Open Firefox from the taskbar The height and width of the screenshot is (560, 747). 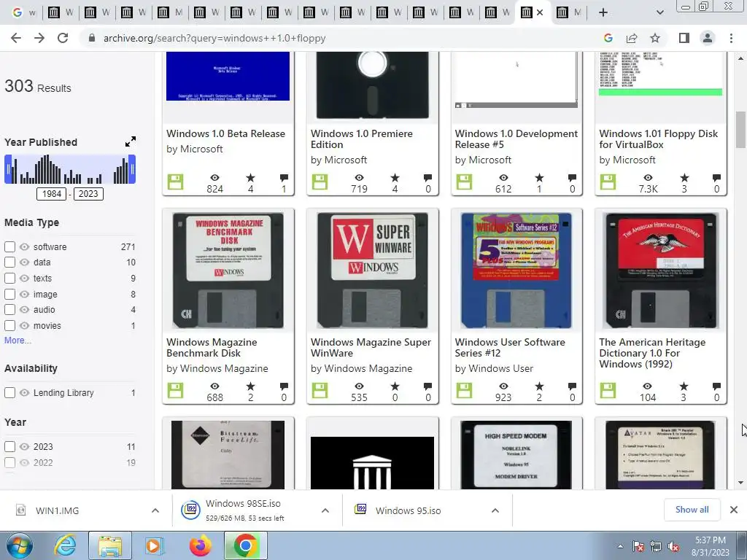200,545
